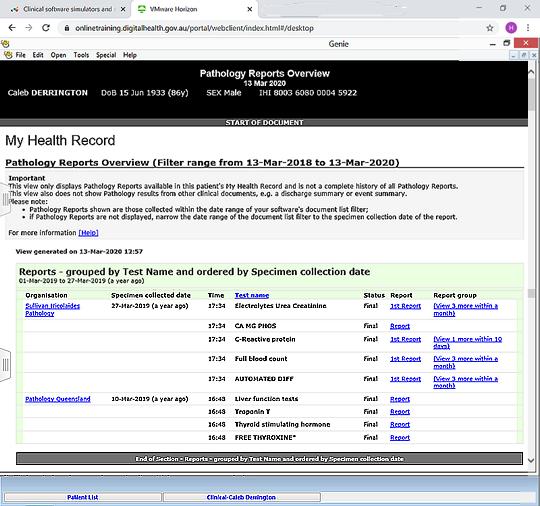
Task: Open the Special menu
Action: pyautogui.click(x=106, y=55)
